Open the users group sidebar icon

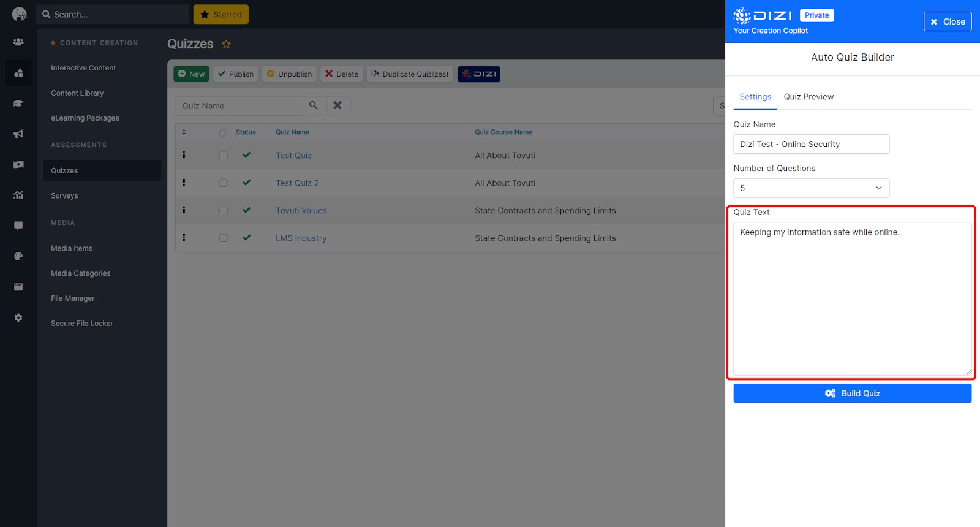(x=18, y=42)
